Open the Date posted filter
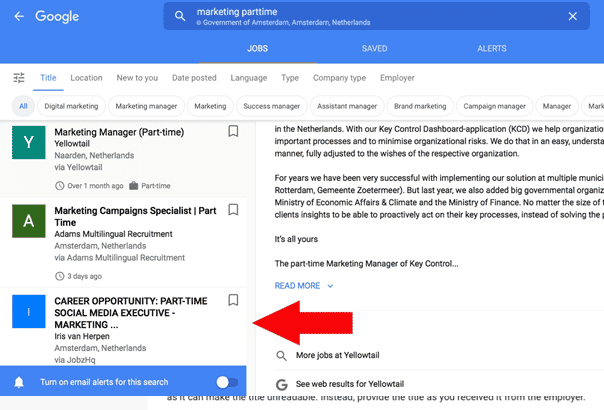This screenshot has height=410, width=604. pos(194,78)
